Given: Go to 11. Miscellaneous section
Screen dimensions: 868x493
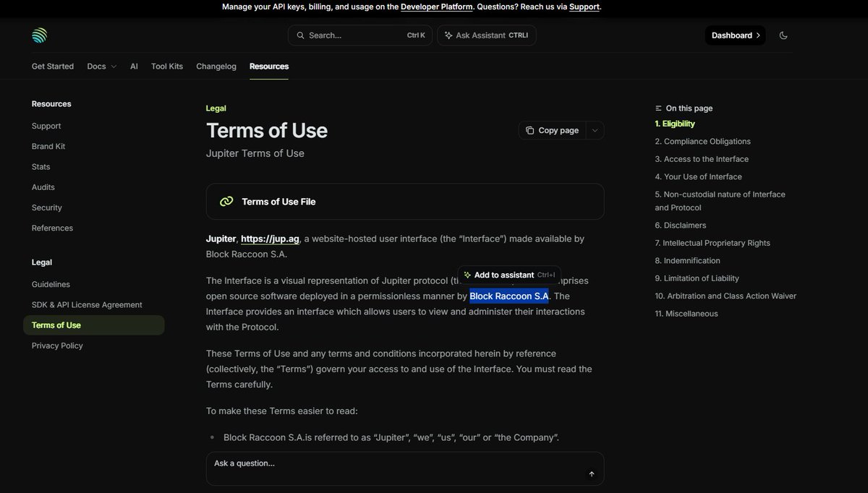Looking at the screenshot, I should [686, 314].
